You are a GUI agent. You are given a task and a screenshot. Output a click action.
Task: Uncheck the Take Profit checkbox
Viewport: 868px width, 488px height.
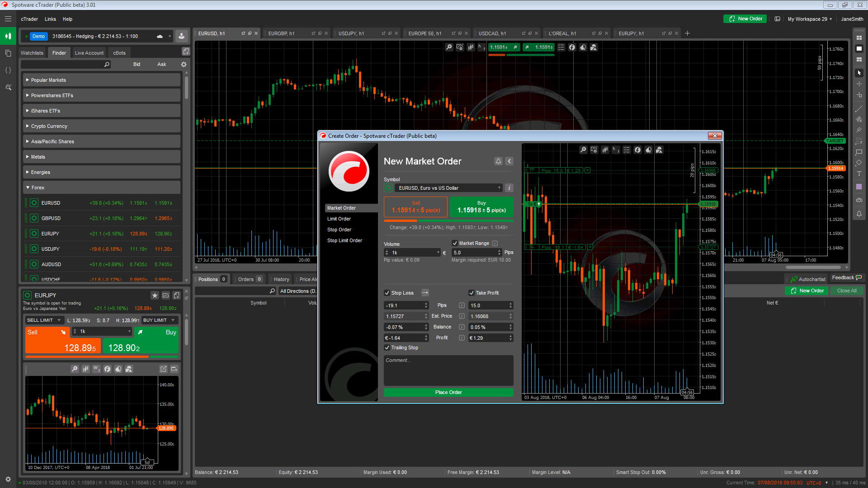click(x=472, y=293)
